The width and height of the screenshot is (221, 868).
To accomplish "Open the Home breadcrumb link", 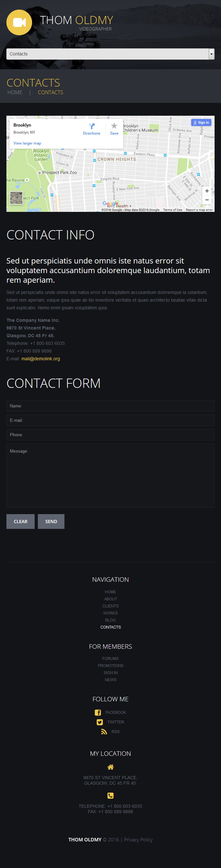I will click(x=15, y=92).
